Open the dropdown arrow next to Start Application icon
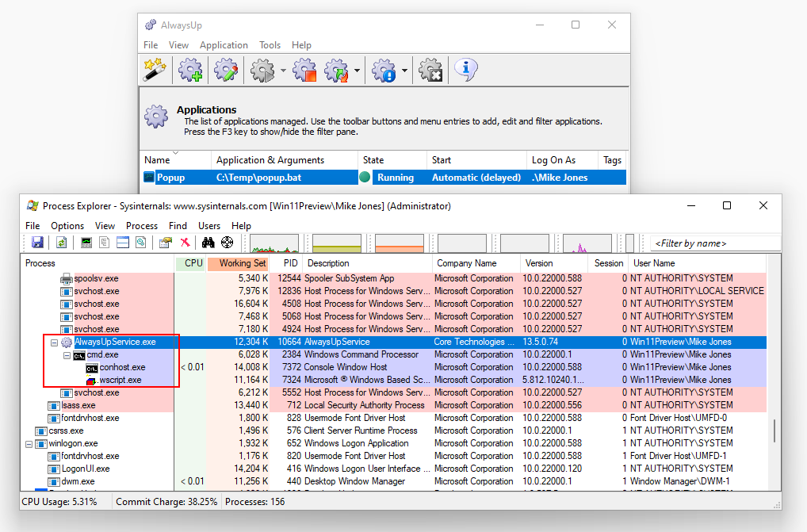 [283, 71]
